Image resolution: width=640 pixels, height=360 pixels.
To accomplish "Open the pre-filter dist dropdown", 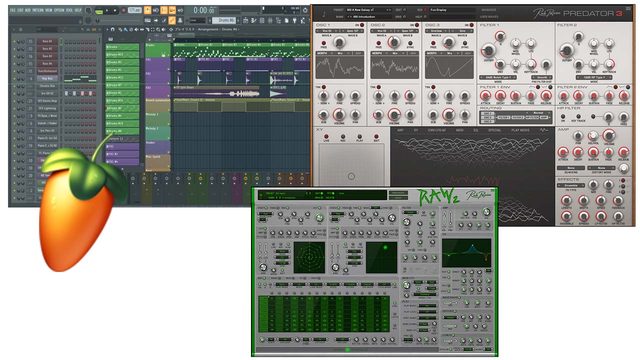I will [542, 77].
